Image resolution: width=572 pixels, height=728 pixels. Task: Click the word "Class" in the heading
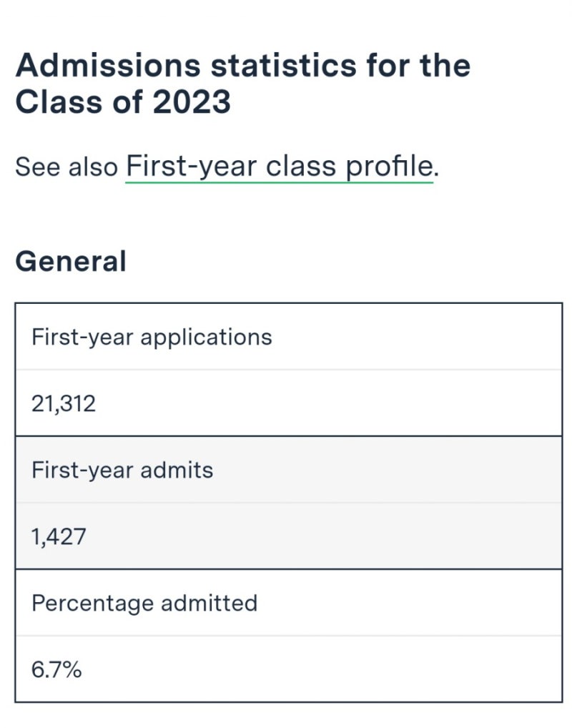pyautogui.click(x=55, y=102)
